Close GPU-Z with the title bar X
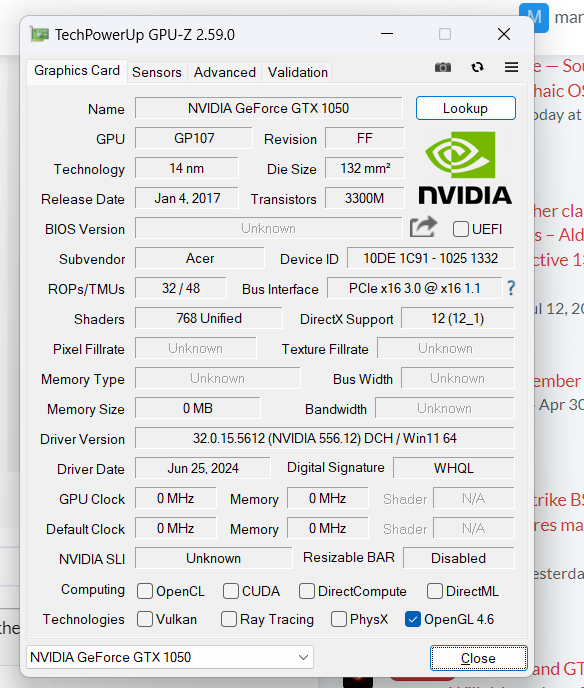Image resolution: width=584 pixels, height=688 pixels. (x=504, y=34)
